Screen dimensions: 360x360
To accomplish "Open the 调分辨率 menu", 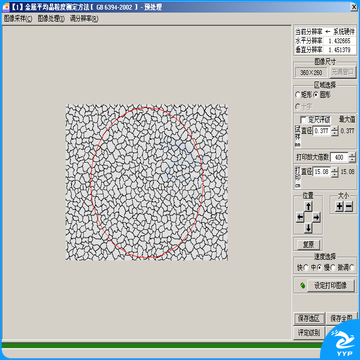I will pyautogui.click(x=84, y=19).
